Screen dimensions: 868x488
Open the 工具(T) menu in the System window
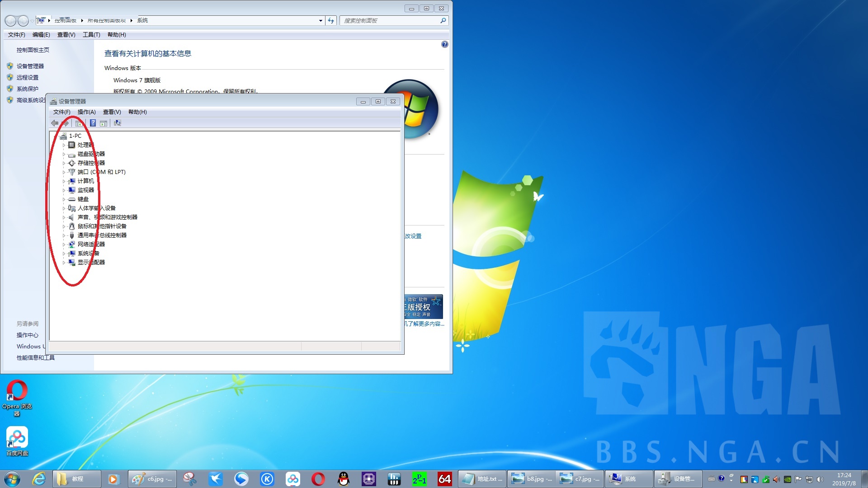pyautogui.click(x=91, y=35)
